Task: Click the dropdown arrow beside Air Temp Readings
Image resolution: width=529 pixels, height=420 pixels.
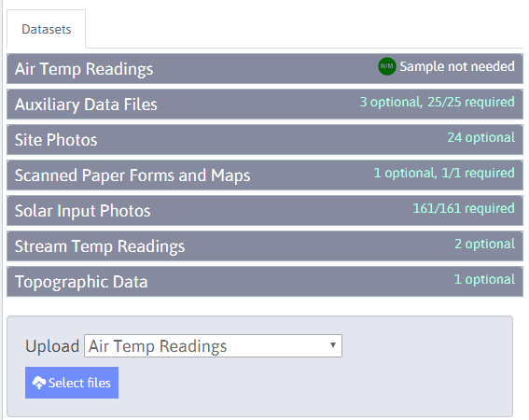Action: [x=333, y=345]
